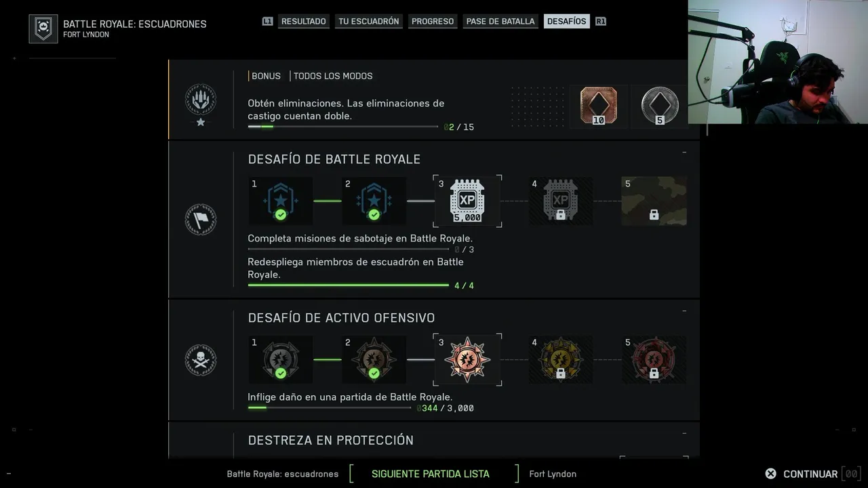Select the locked camo tier 5 reward
This screenshot has width=868, height=488.
[x=654, y=201]
